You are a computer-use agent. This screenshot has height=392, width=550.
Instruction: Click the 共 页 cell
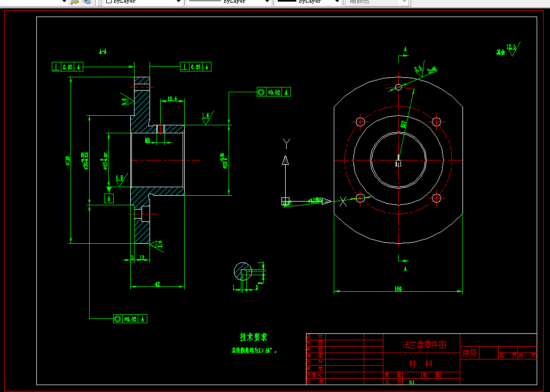[527, 356]
